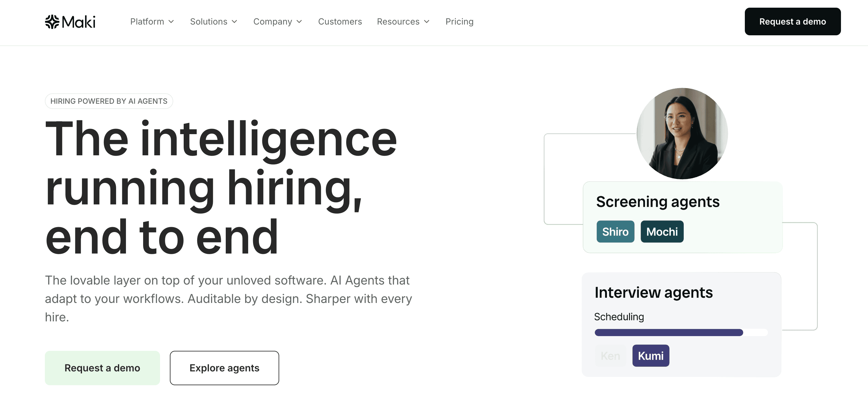Toggle between Shiro and Mochi agents
The height and width of the screenshot is (407, 868).
pyautogui.click(x=639, y=231)
